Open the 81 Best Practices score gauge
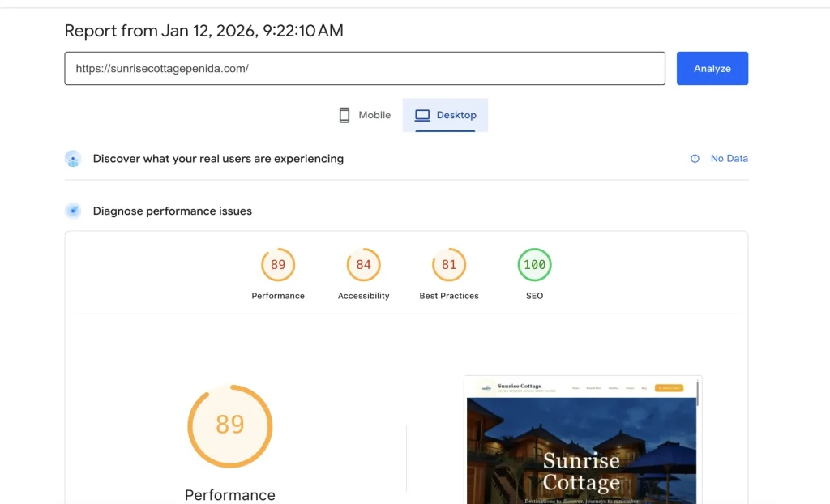This screenshot has height=504, width=830. pyautogui.click(x=449, y=264)
